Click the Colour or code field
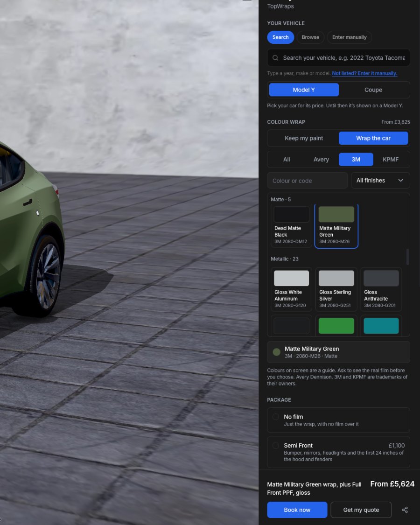Viewport: 420px width, 525px height. click(x=307, y=181)
